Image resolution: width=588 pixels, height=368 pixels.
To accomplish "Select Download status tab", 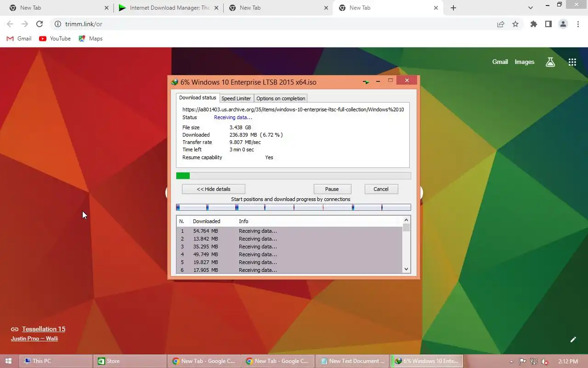I will coord(198,98).
